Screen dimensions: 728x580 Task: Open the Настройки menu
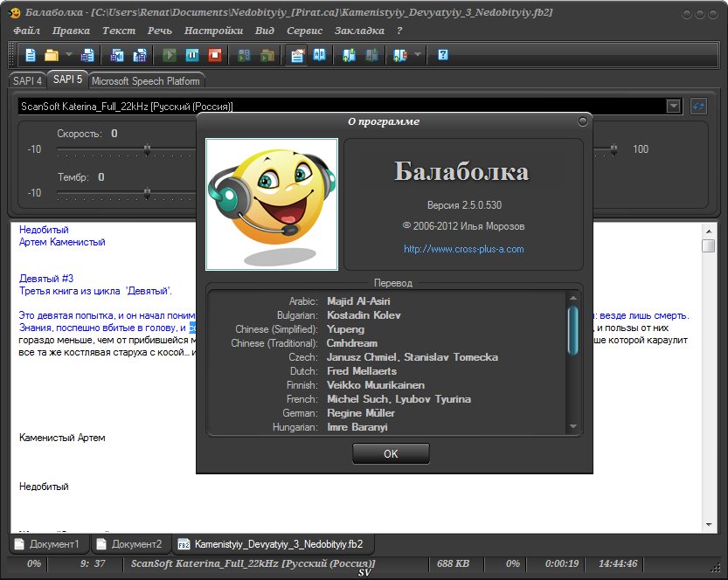coord(213,31)
